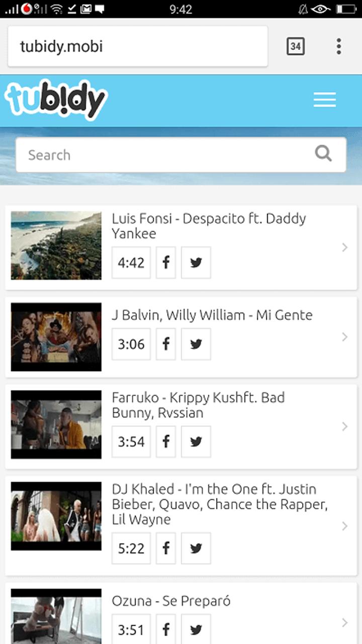
Task: Share Despacito on Facebook
Action: click(x=166, y=262)
